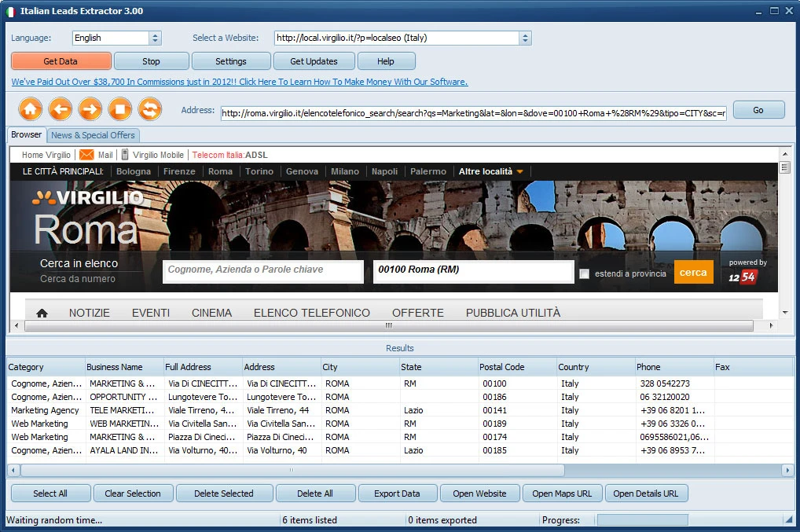Click the Home Virgilio link
The image size is (800, 532).
click(x=46, y=155)
